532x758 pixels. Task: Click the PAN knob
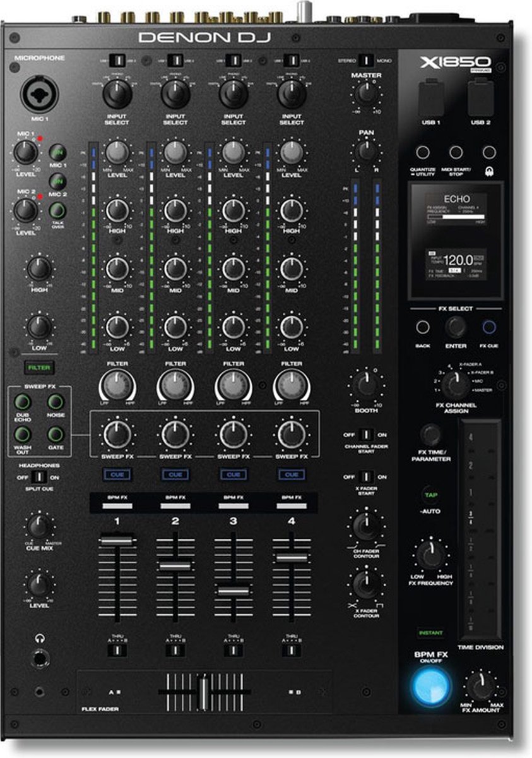365,152
